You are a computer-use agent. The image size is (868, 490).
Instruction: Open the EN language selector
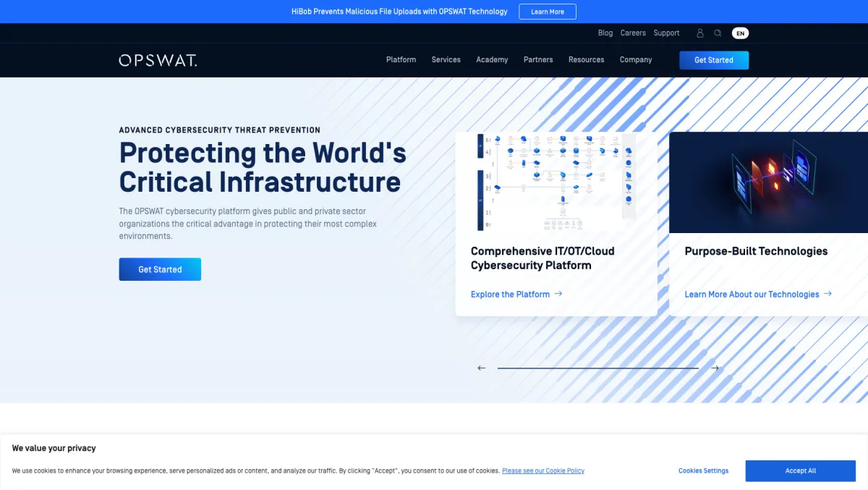click(x=740, y=33)
